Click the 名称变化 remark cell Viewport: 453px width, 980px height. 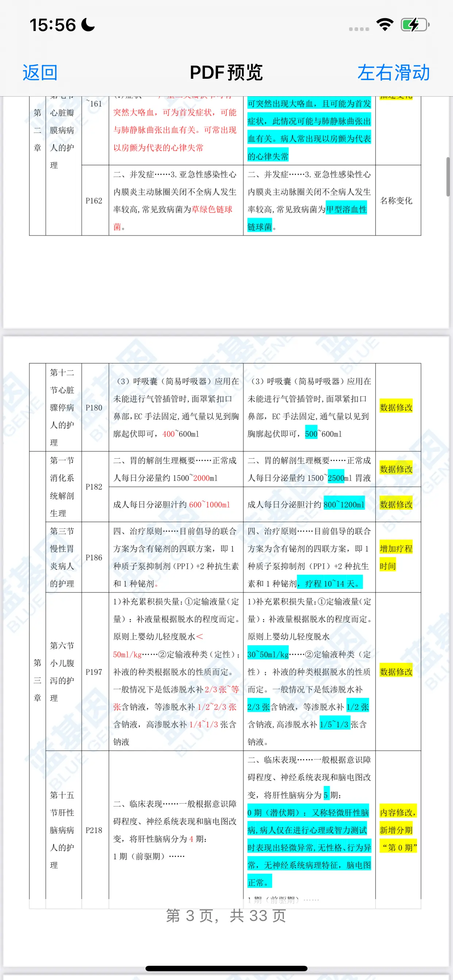click(396, 201)
